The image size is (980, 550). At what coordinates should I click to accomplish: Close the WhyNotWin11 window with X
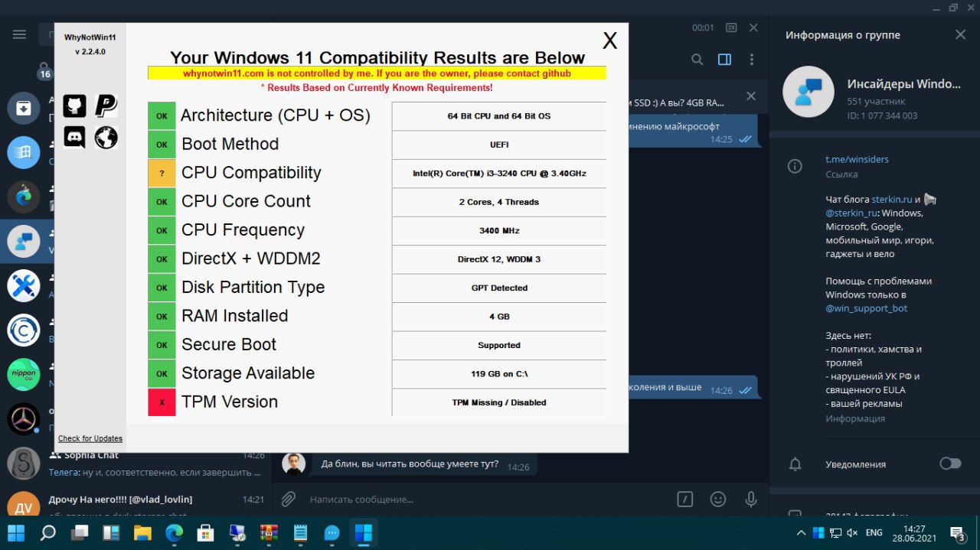[x=609, y=41]
